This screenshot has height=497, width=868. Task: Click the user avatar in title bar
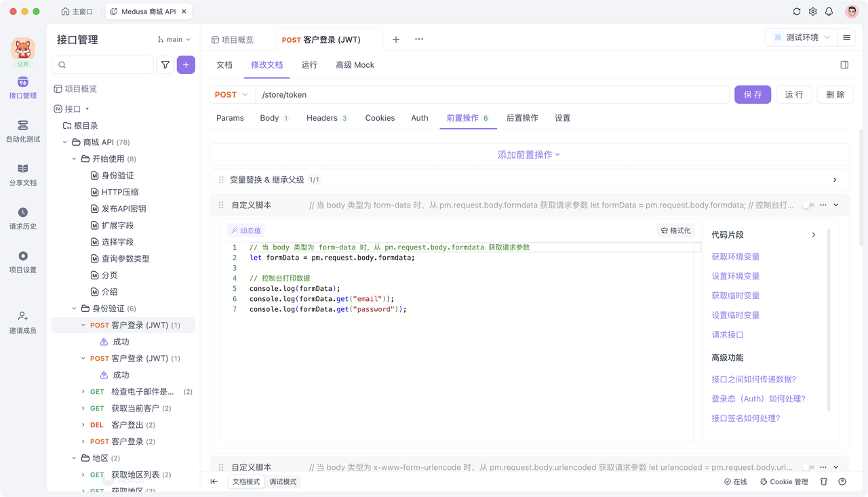852,12
